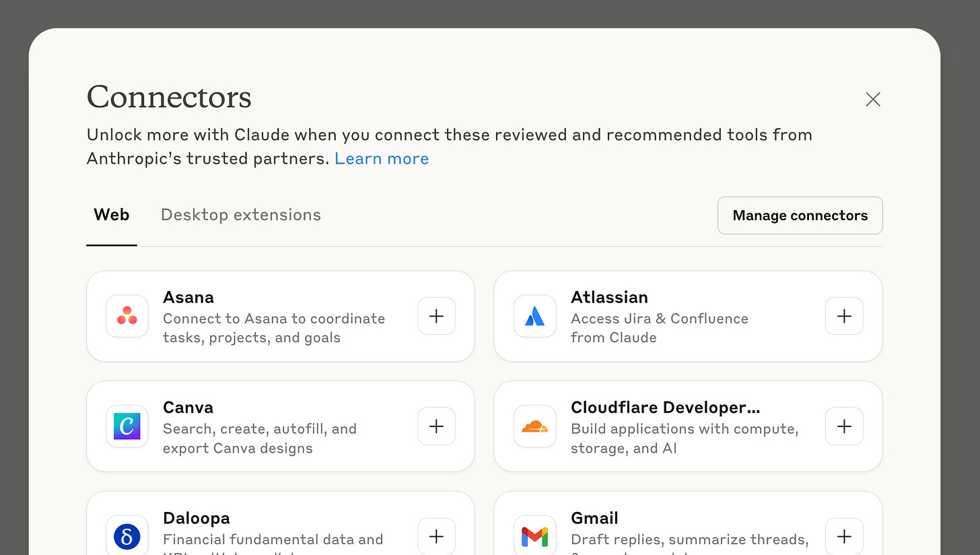Image resolution: width=980 pixels, height=555 pixels.
Task: Close the Connectors dialog
Action: pyautogui.click(x=873, y=100)
